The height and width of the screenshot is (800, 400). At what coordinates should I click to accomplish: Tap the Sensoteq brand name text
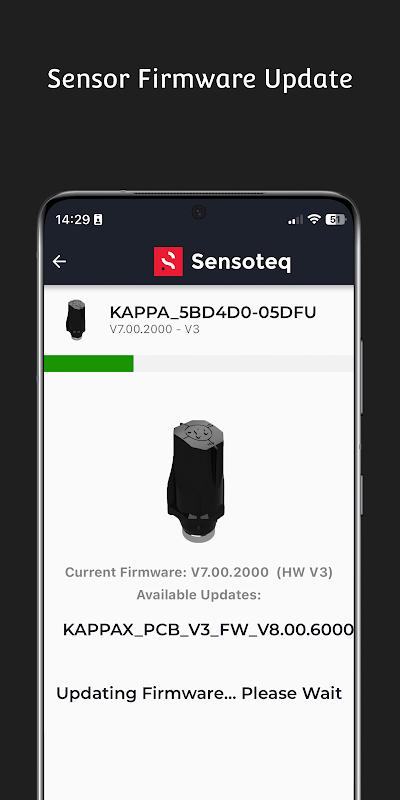pyautogui.click(x=241, y=262)
